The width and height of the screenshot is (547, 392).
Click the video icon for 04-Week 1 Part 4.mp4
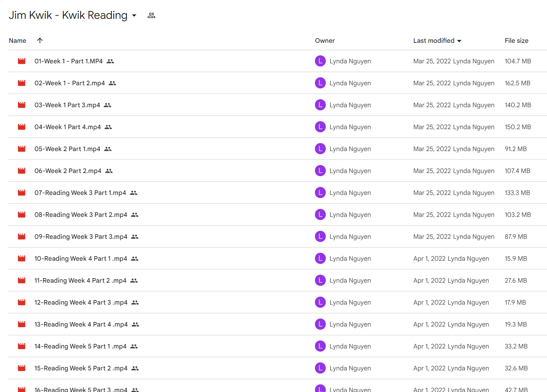22,127
